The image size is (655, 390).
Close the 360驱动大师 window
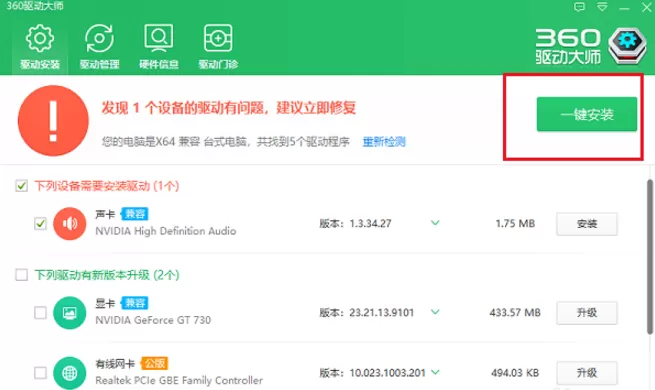click(x=647, y=8)
